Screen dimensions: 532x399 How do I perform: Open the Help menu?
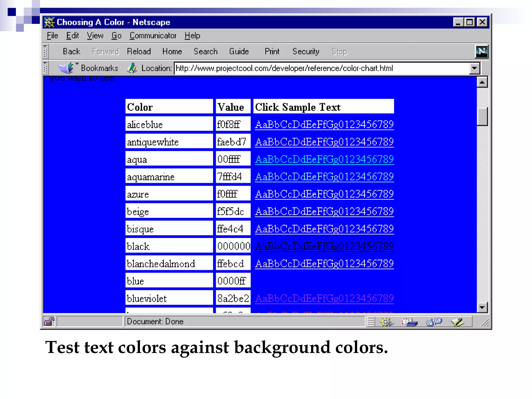(x=192, y=36)
